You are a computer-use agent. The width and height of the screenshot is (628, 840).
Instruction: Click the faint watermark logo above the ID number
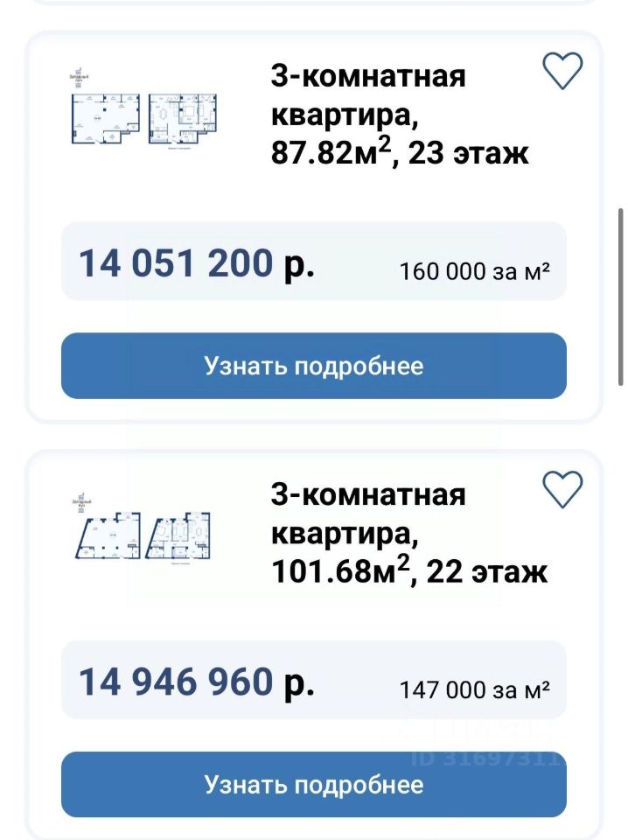(x=479, y=729)
